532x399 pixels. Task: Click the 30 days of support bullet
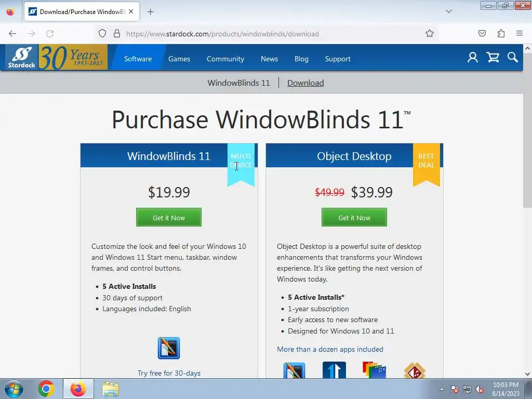(x=132, y=298)
